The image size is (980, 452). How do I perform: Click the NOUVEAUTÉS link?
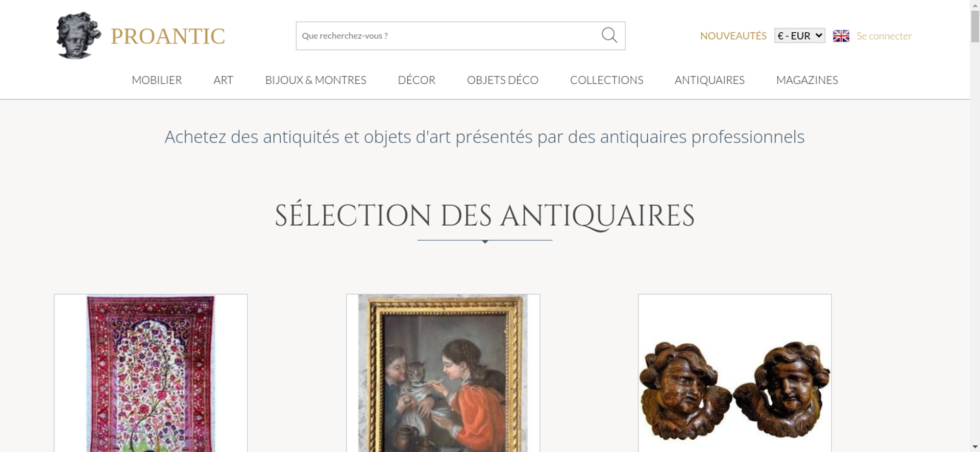coord(733,36)
